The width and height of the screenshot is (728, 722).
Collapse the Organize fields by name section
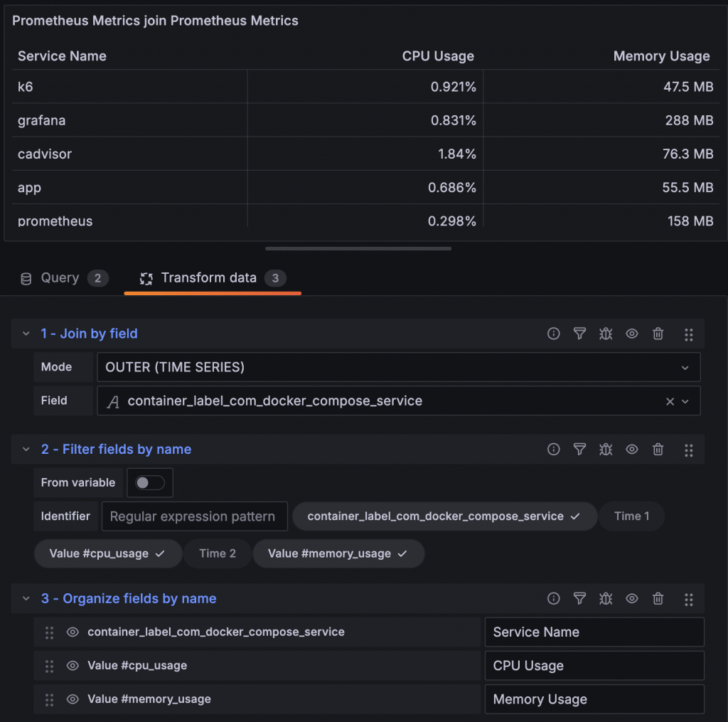[x=26, y=599]
